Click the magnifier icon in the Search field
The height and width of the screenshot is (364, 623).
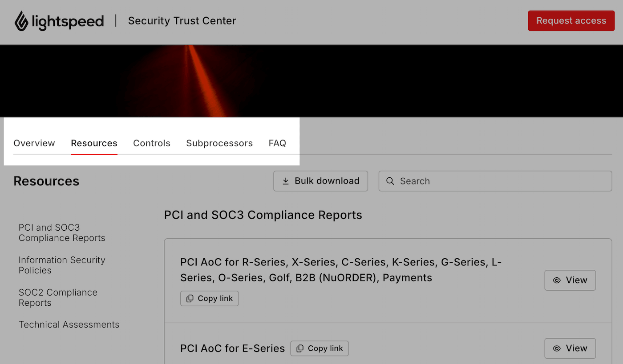[390, 181]
